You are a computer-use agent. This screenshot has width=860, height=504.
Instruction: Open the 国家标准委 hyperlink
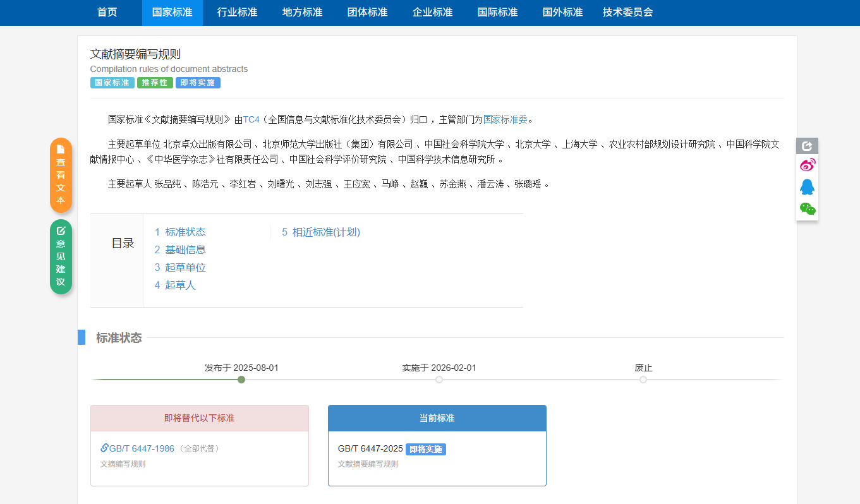[505, 119]
